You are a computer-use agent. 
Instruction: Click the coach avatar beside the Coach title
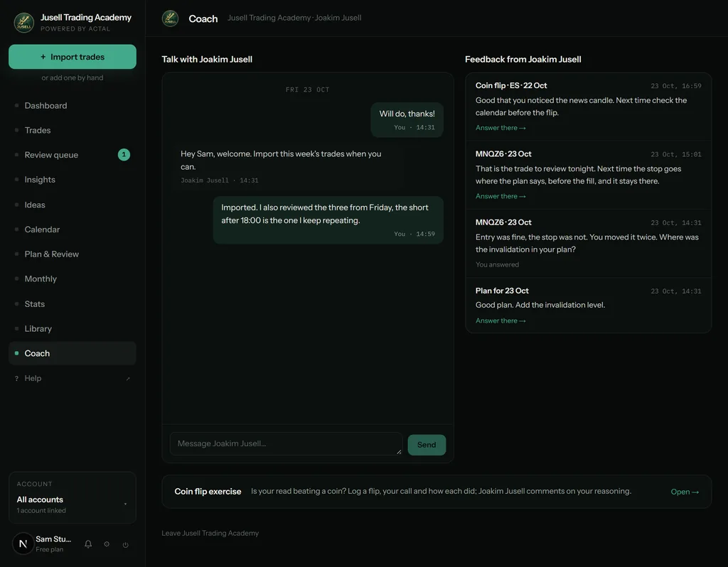171,18
